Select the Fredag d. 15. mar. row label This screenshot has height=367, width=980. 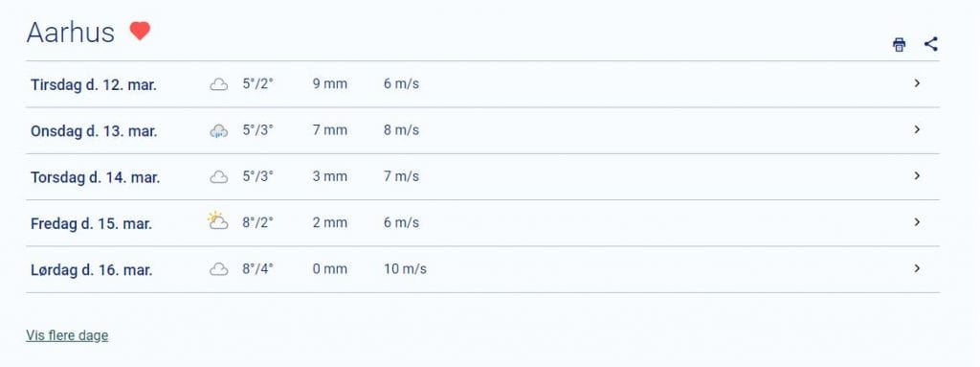91,223
